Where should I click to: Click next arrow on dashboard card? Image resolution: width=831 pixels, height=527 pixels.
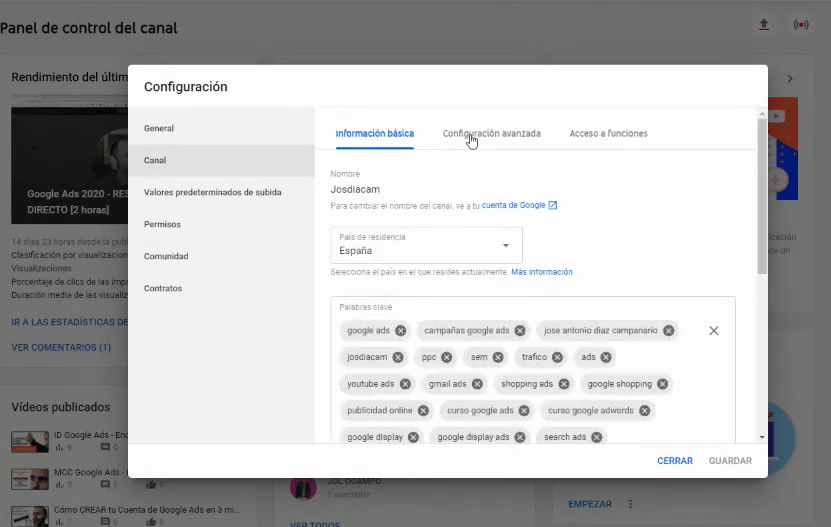tap(790, 79)
